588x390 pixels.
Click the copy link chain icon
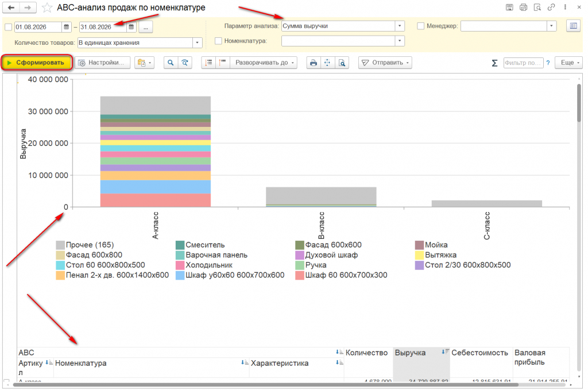(551, 7)
